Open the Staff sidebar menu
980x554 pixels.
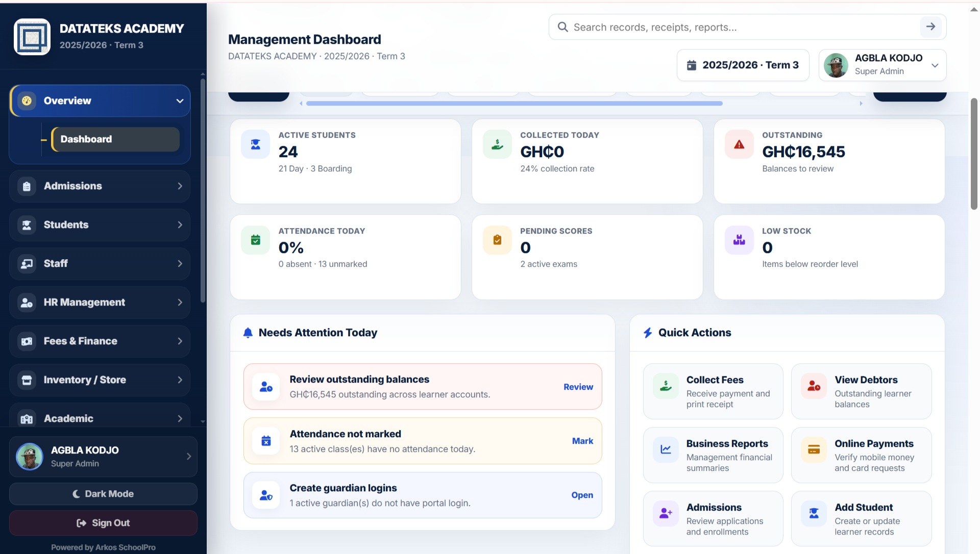pos(100,264)
